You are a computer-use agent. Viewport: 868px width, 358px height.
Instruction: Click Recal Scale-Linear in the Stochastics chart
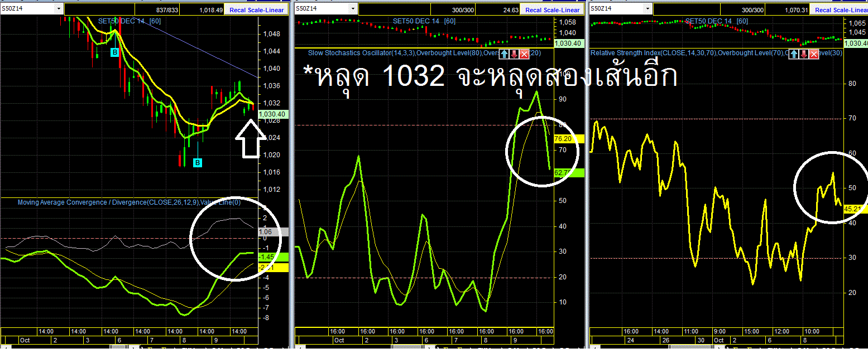coord(553,10)
